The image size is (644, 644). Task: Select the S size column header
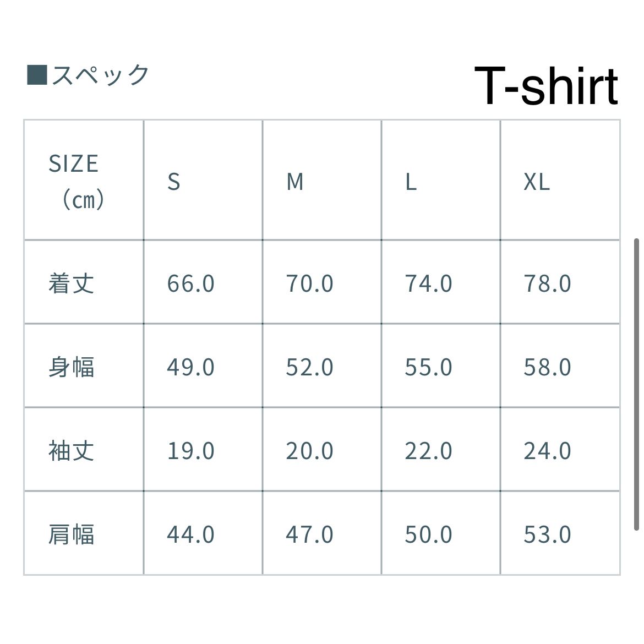pyautogui.click(x=174, y=182)
